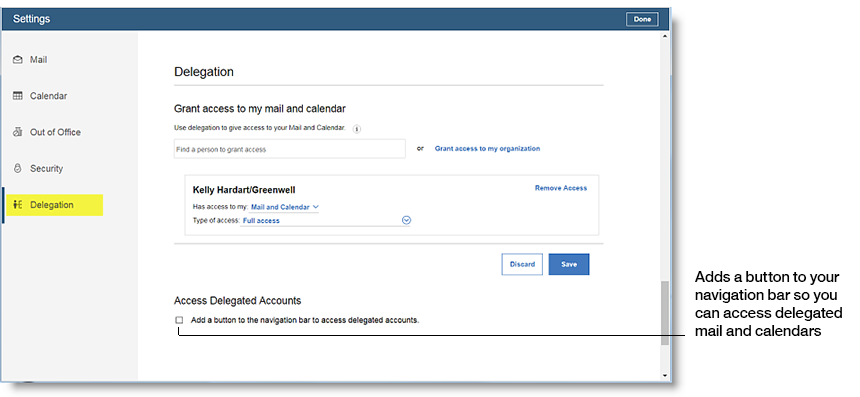Click the Delegation people icon
Viewport: 860px width, 397px height.
18,205
